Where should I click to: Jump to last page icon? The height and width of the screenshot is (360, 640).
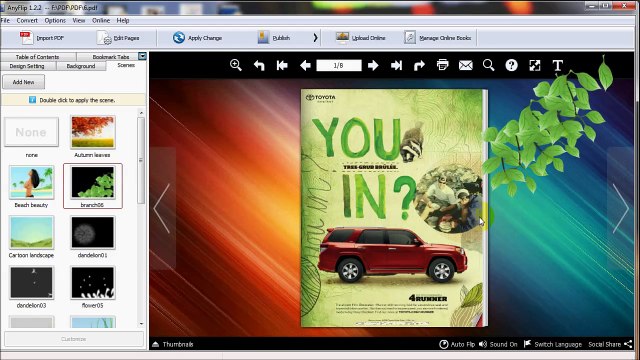coord(396,65)
